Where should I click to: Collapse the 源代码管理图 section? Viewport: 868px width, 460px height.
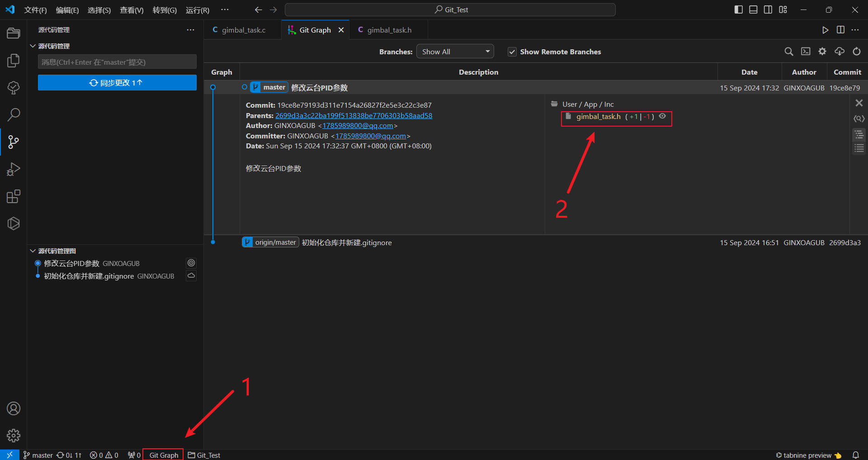(x=33, y=251)
